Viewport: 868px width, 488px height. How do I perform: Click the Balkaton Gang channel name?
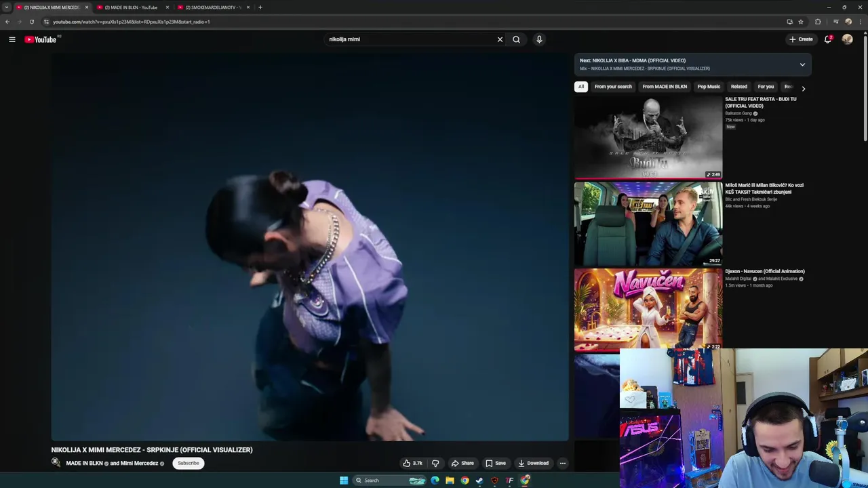(738, 113)
